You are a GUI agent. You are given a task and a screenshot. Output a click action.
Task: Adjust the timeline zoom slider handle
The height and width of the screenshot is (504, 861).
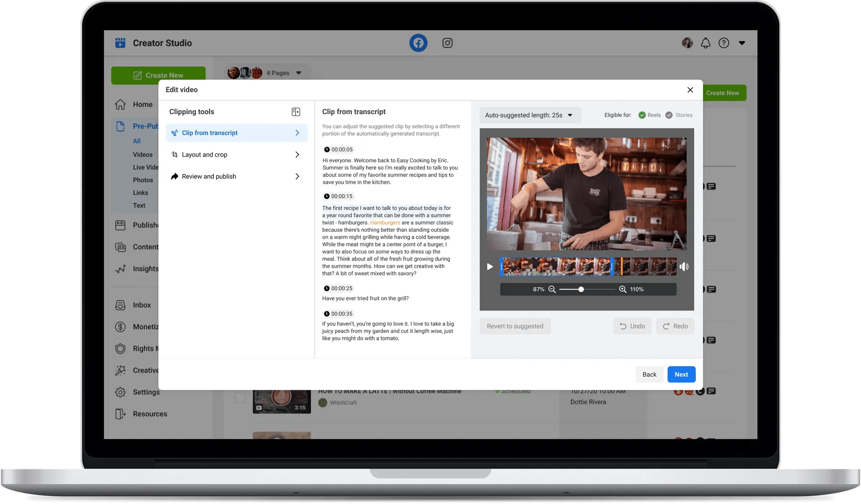tap(581, 289)
